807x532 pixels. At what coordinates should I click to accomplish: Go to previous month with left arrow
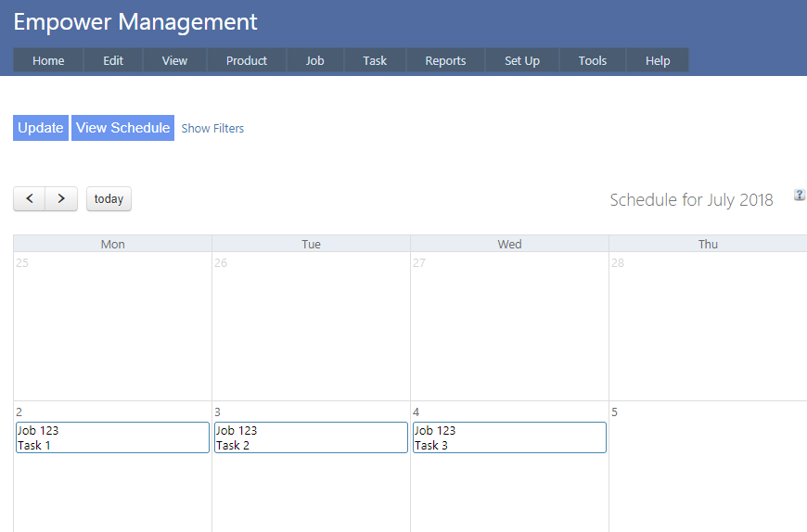point(30,198)
